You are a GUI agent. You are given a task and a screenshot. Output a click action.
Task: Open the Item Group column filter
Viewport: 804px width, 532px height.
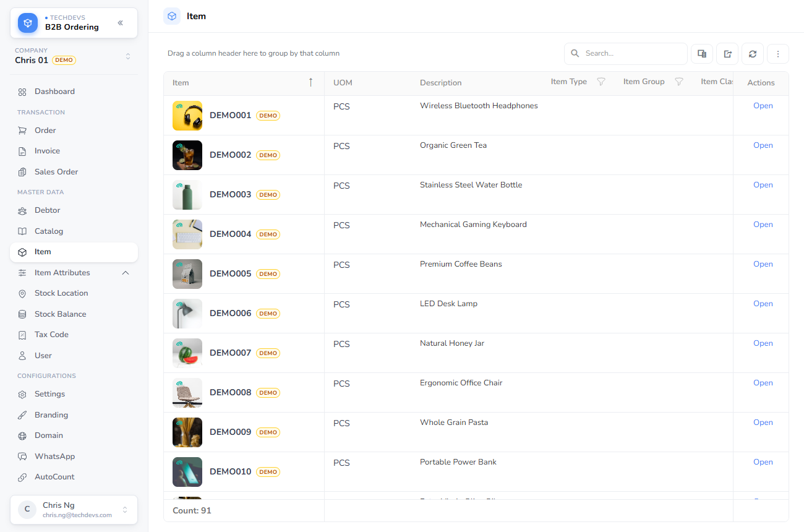click(678, 82)
